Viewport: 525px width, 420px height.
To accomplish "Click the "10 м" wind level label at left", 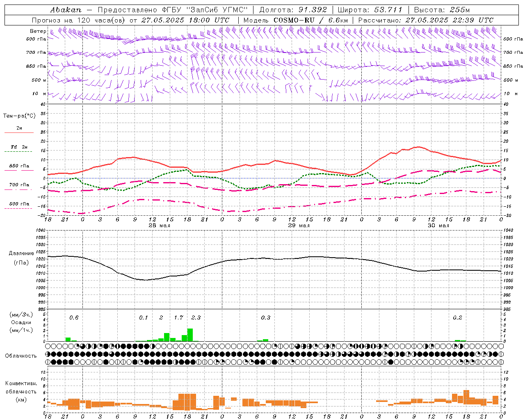I will (x=39, y=94).
